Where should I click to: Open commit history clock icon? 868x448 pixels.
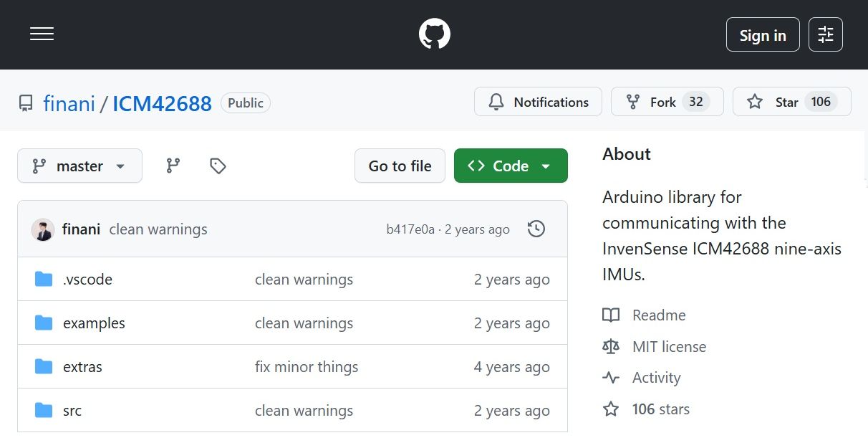coord(536,229)
